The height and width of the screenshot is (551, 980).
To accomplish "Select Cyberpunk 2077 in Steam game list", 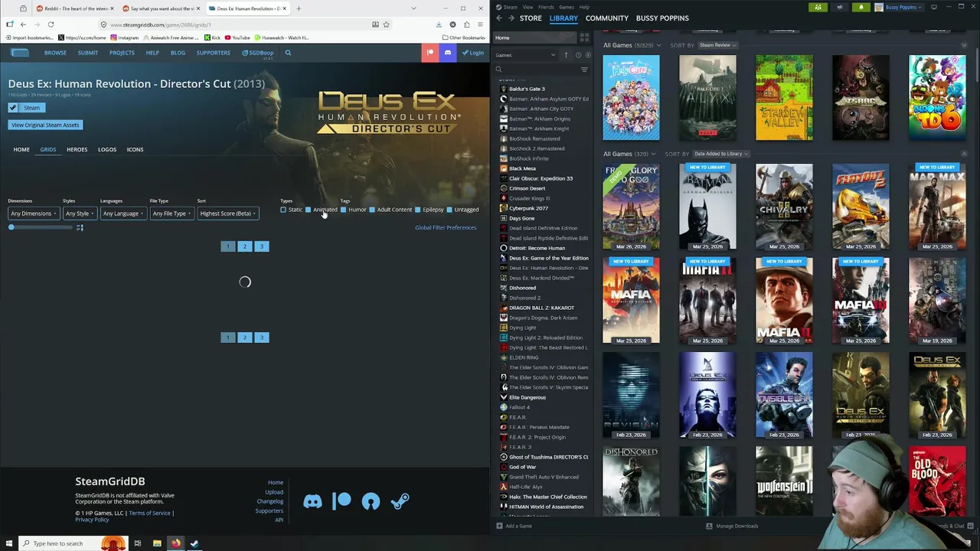I will pos(528,208).
